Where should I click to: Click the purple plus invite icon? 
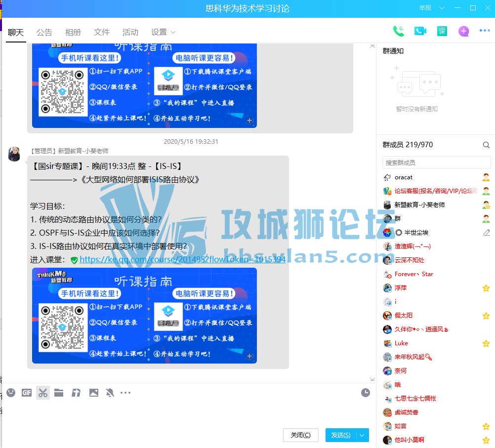pyautogui.click(x=463, y=31)
